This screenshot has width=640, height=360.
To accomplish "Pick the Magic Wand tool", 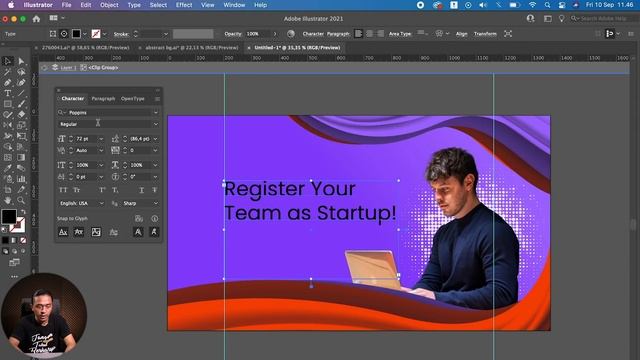I will tap(7, 72).
